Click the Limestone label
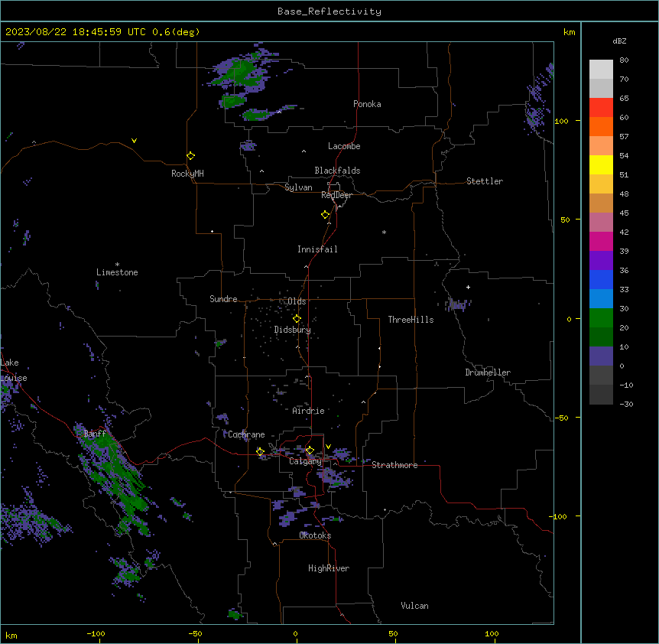The height and width of the screenshot is (644, 659). tap(117, 272)
